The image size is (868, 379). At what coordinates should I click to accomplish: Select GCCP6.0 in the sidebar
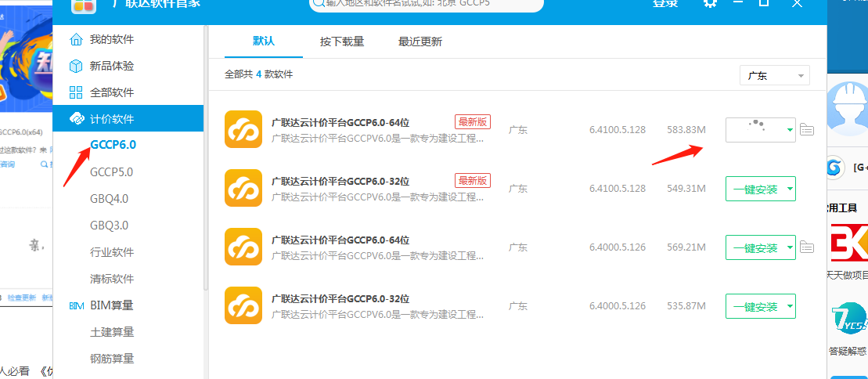pyautogui.click(x=113, y=145)
